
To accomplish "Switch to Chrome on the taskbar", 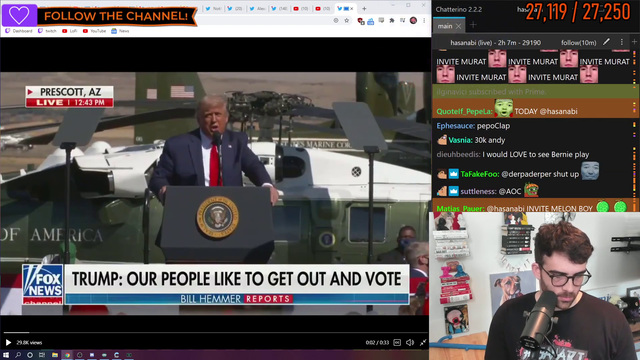I will [x=67, y=355].
